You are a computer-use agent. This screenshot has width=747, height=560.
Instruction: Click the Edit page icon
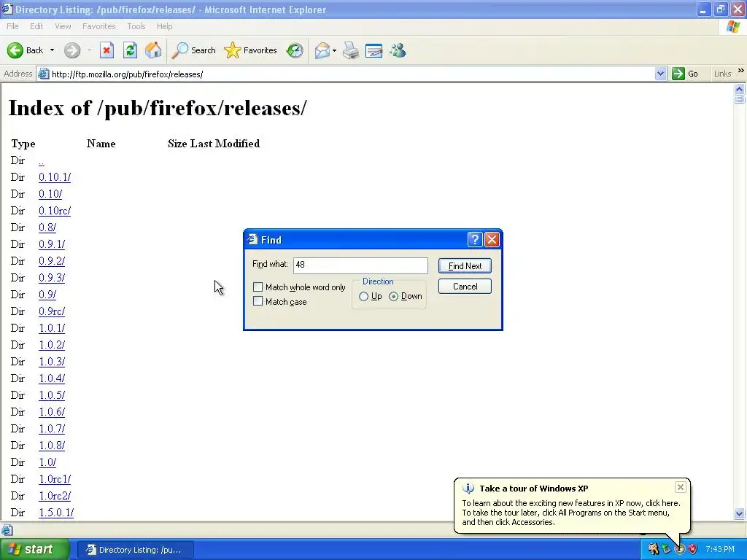tap(373, 50)
